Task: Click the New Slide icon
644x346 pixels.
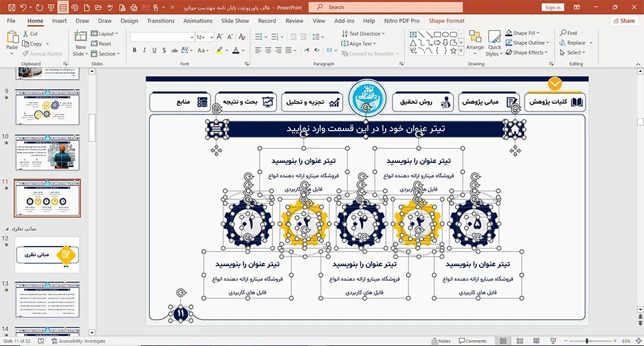Action: pyautogui.click(x=80, y=36)
